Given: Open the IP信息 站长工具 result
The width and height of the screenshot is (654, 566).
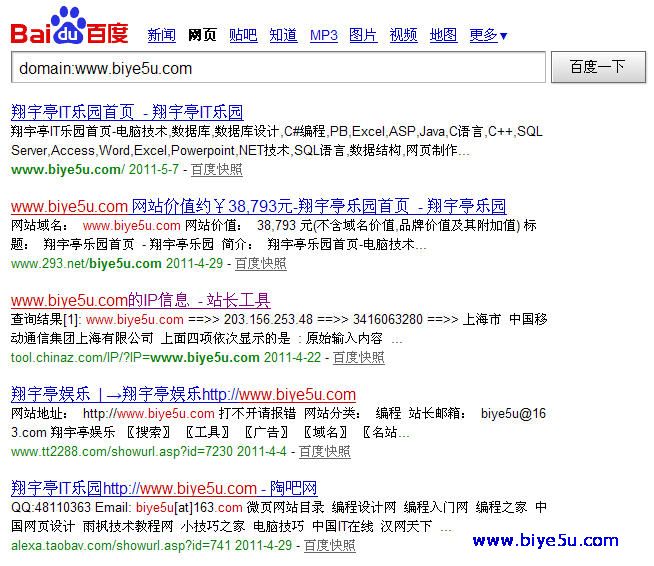Looking at the screenshot, I should tap(140, 300).
